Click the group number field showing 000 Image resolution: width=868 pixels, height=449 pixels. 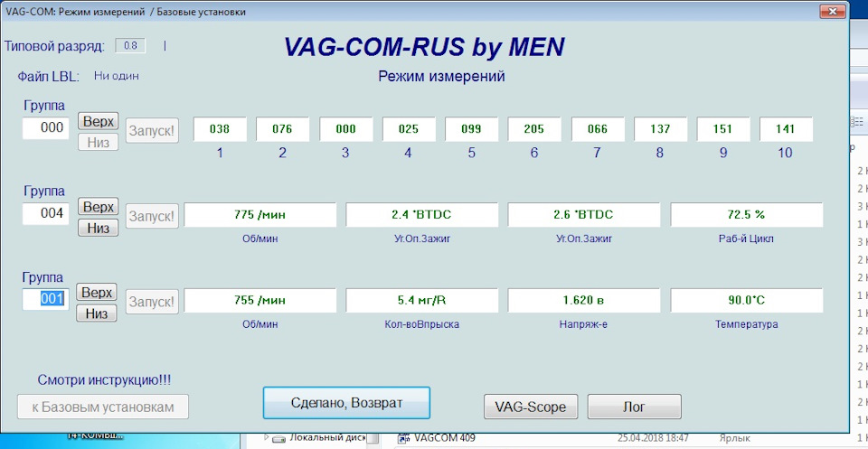pos(46,127)
